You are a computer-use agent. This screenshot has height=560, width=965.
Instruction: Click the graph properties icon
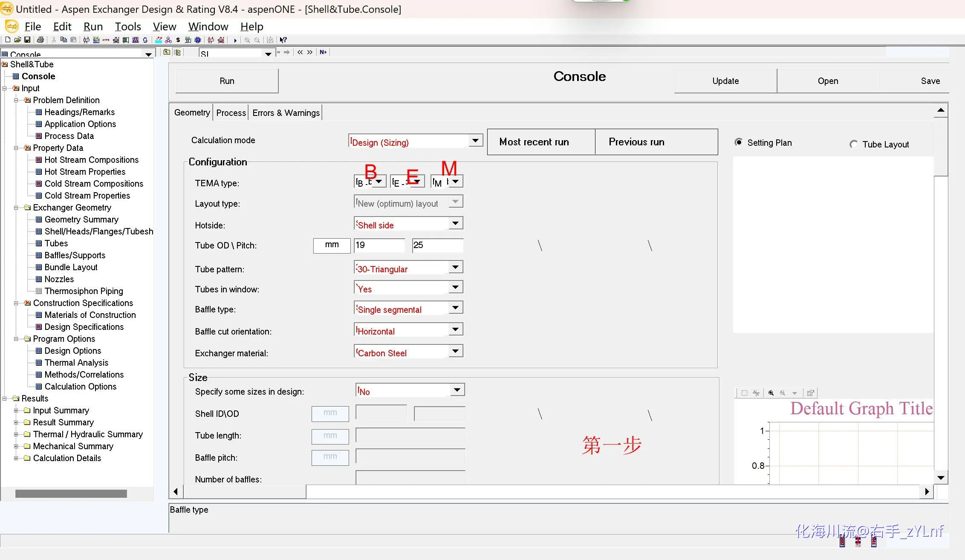(x=810, y=393)
